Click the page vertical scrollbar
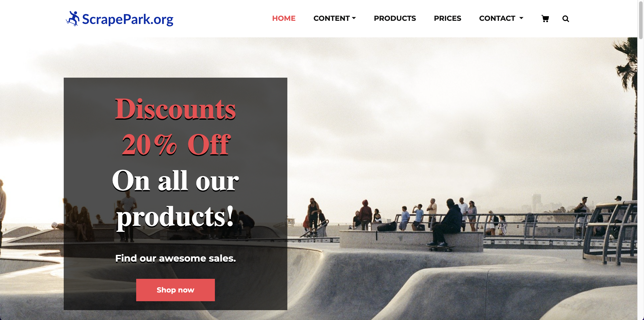Viewport: 644px width, 320px height. pos(641,160)
